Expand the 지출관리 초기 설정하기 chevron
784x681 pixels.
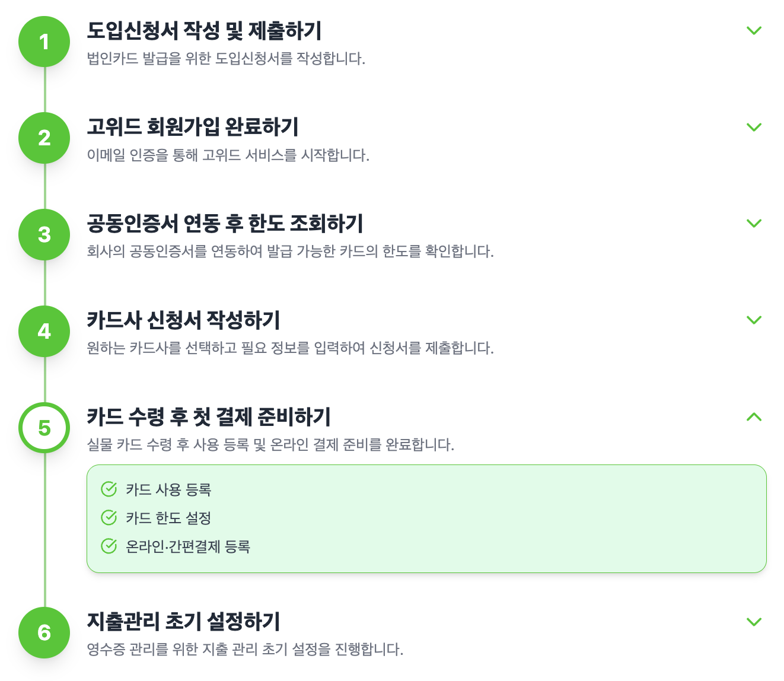754,622
